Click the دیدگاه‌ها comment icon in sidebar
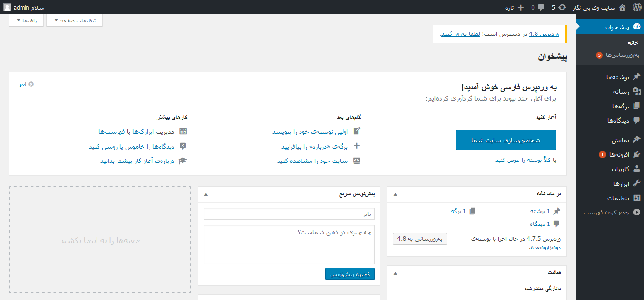The width and height of the screenshot is (644, 300). (636, 120)
